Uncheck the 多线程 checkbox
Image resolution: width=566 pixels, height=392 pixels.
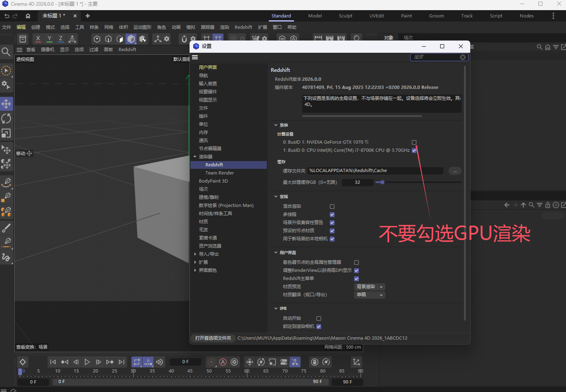(x=332, y=215)
